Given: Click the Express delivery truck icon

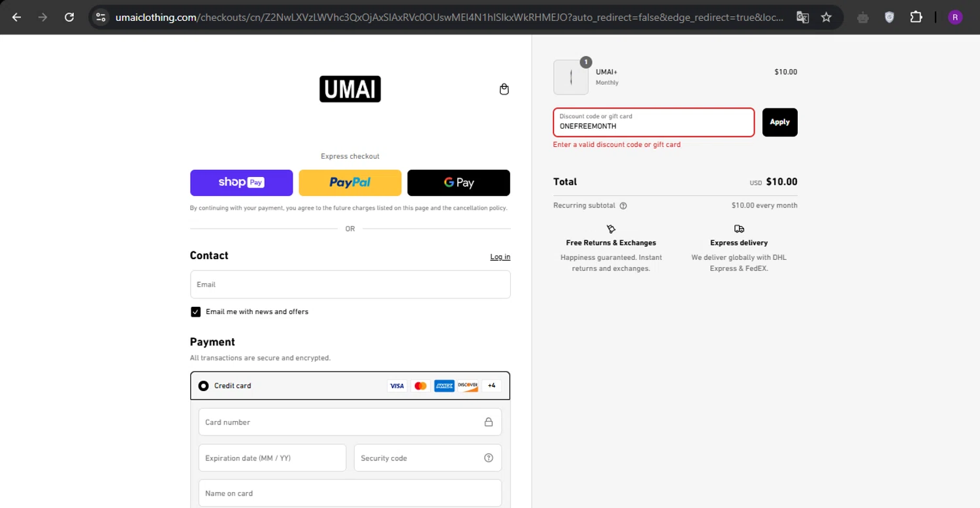Looking at the screenshot, I should point(739,229).
